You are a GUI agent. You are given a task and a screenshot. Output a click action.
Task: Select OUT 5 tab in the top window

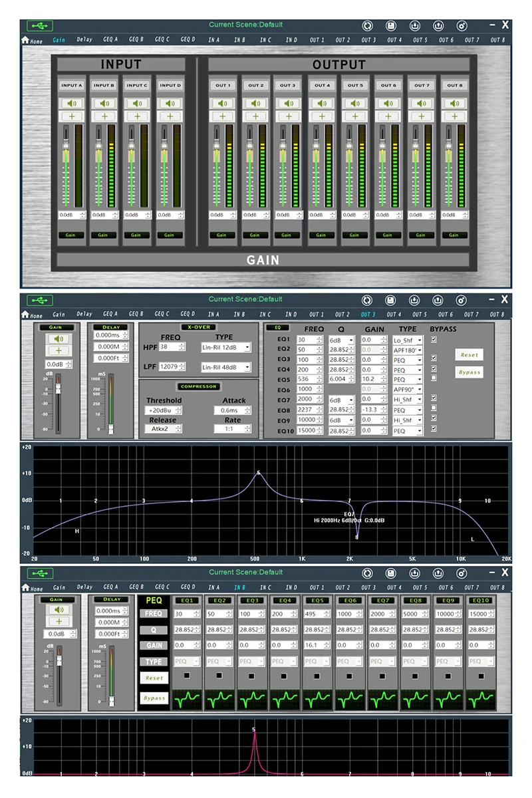(x=420, y=40)
